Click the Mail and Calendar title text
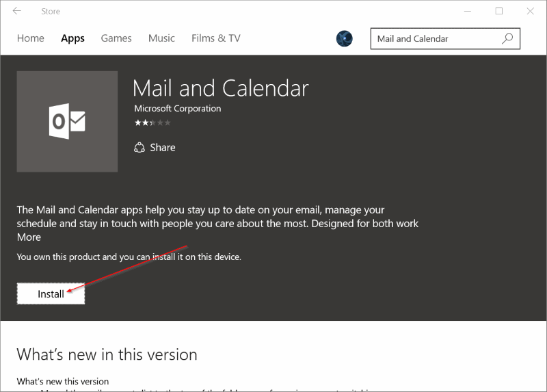Screen dimensions: 547x392 tap(220, 88)
